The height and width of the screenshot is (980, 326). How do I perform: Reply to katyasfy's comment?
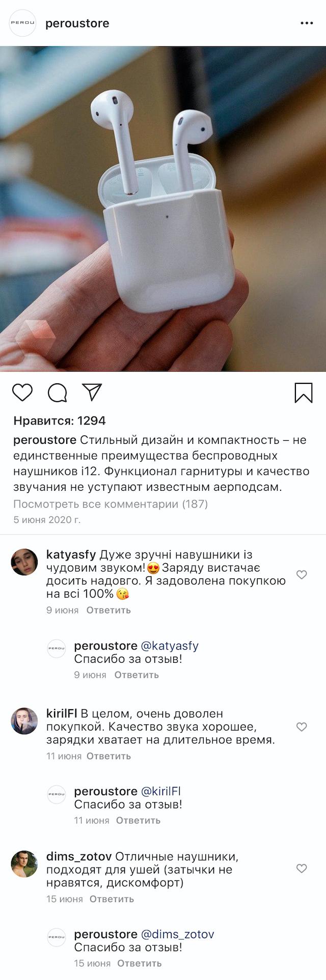108,610
